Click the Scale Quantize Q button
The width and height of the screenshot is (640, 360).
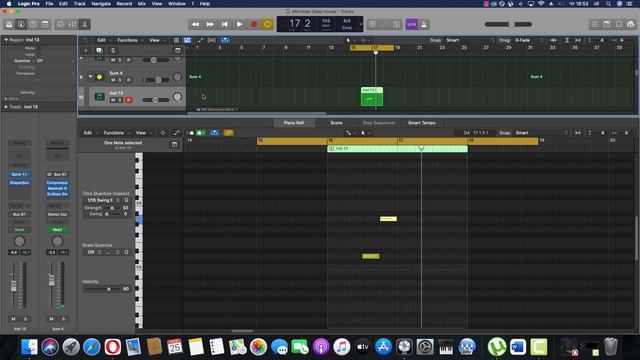pos(126,252)
